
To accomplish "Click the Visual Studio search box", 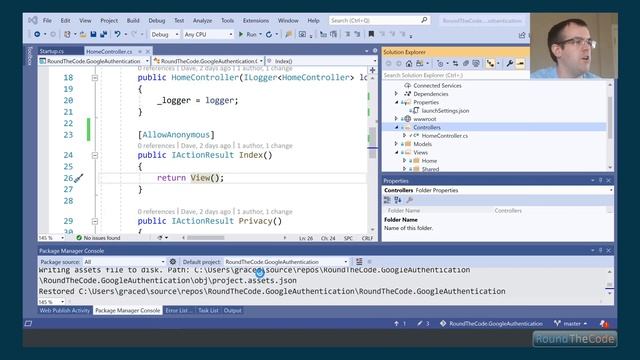I will [x=379, y=20].
